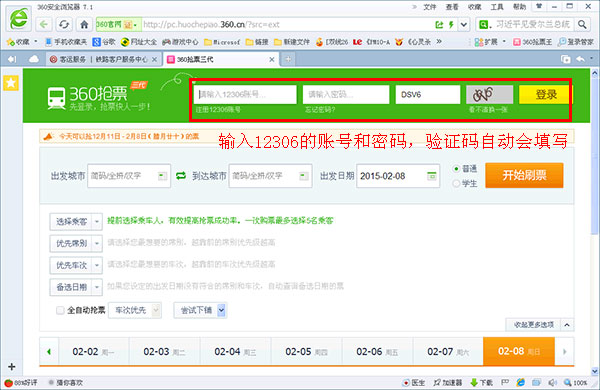Enable the 全自动抢票 checkbox

(60, 310)
